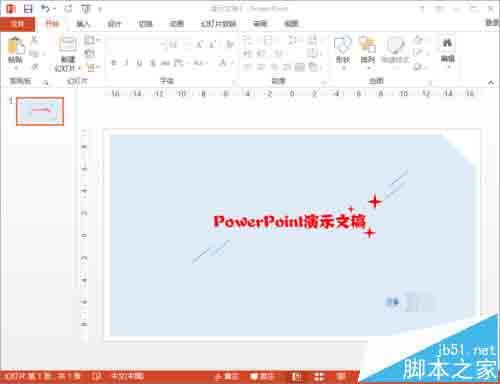Switch to the Transitions (切换) tab

[145, 24]
